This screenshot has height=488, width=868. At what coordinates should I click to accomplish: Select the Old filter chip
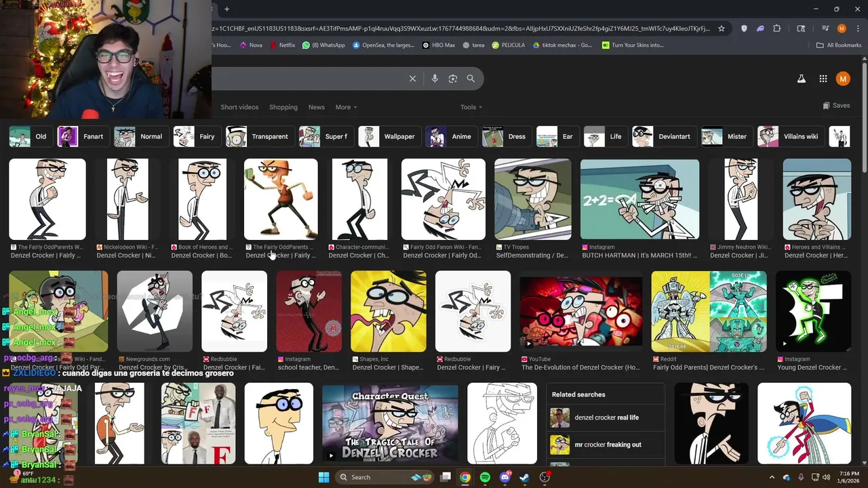30,136
